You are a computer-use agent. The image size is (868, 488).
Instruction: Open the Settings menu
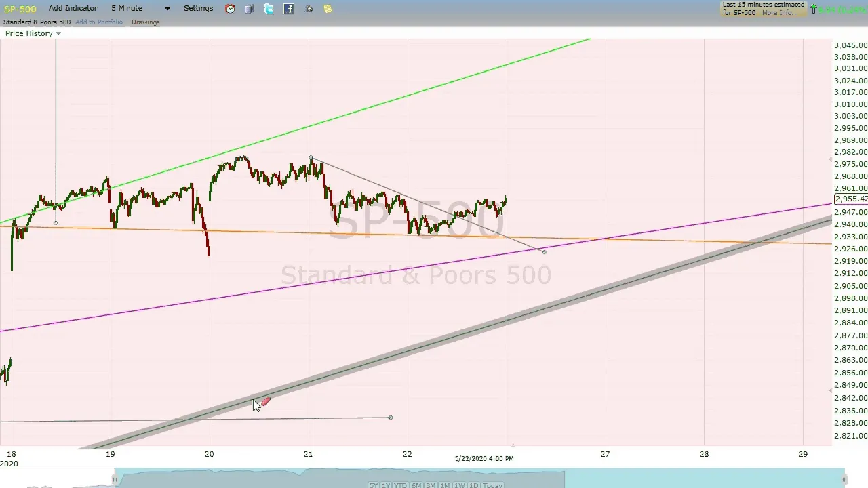(x=198, y=8)
